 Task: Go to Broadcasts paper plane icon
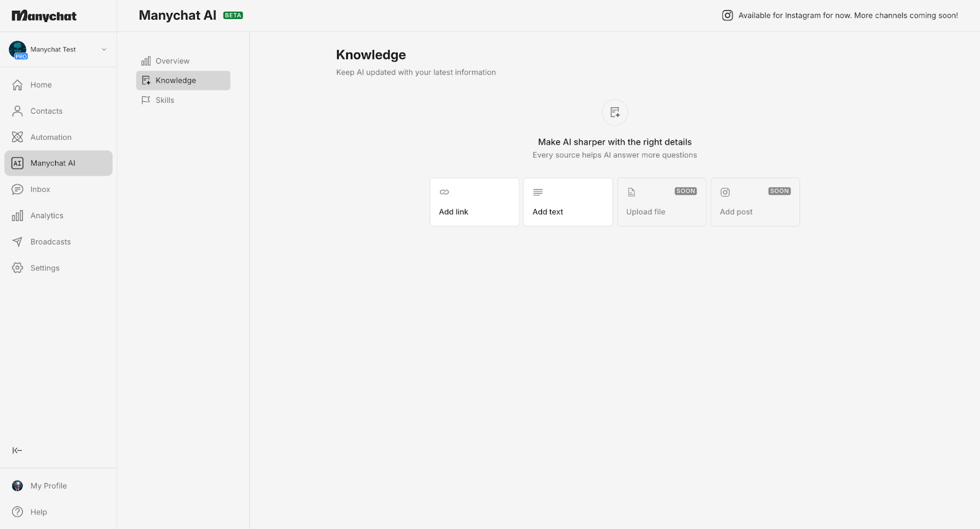tap(18, 242)
